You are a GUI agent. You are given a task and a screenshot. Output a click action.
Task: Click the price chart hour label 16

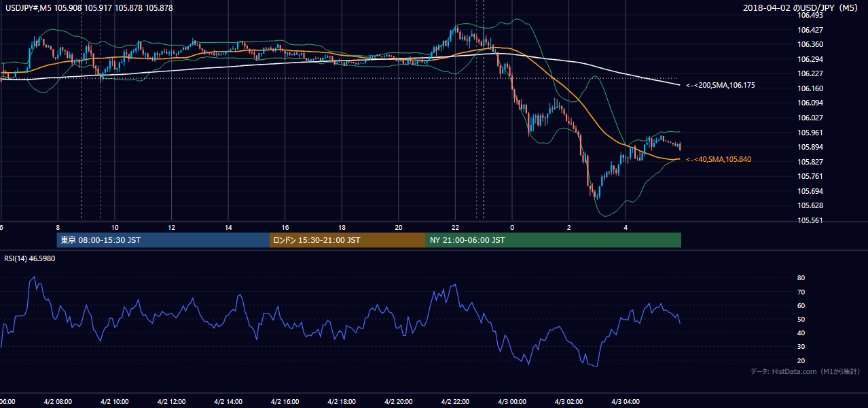click(x=285, y=228)
